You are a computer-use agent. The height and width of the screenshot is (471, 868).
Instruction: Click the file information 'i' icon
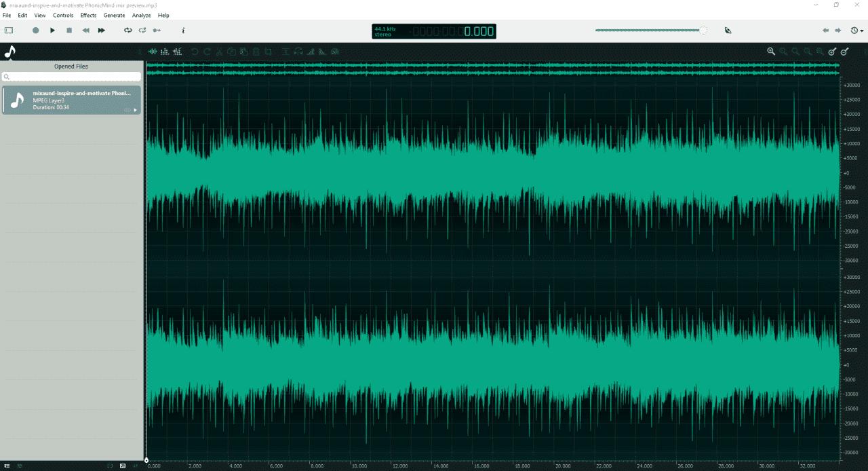pyautogui.click(x=182, y=31)
